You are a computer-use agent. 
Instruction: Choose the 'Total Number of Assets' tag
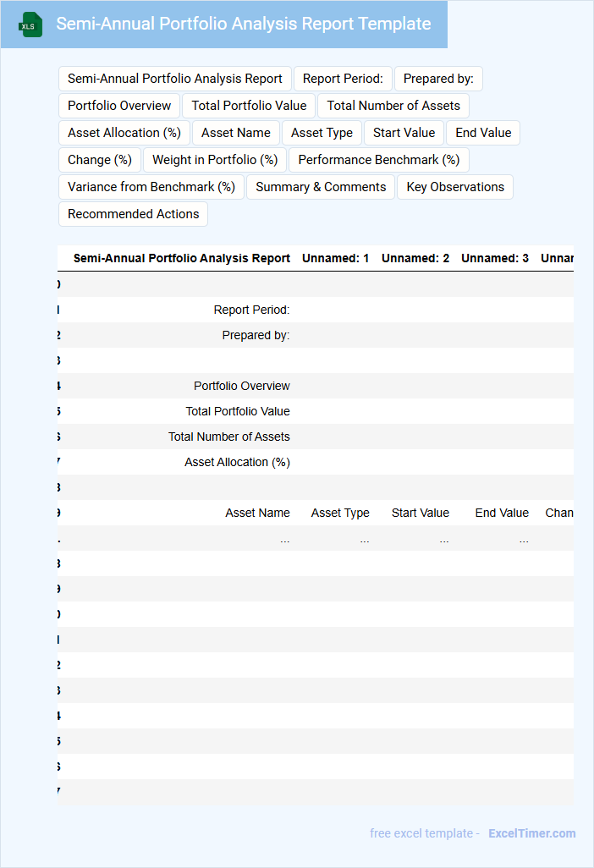[393, 106]
